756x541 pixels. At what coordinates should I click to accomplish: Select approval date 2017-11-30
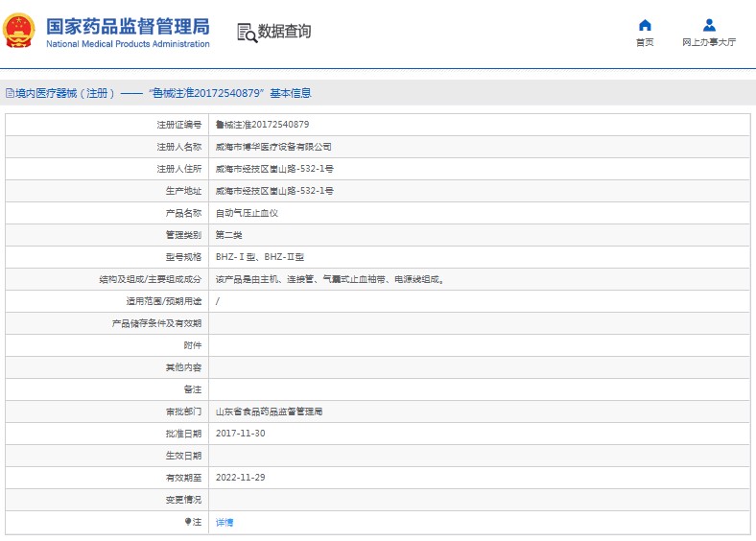pyautogui.click(x=240, y=434)
